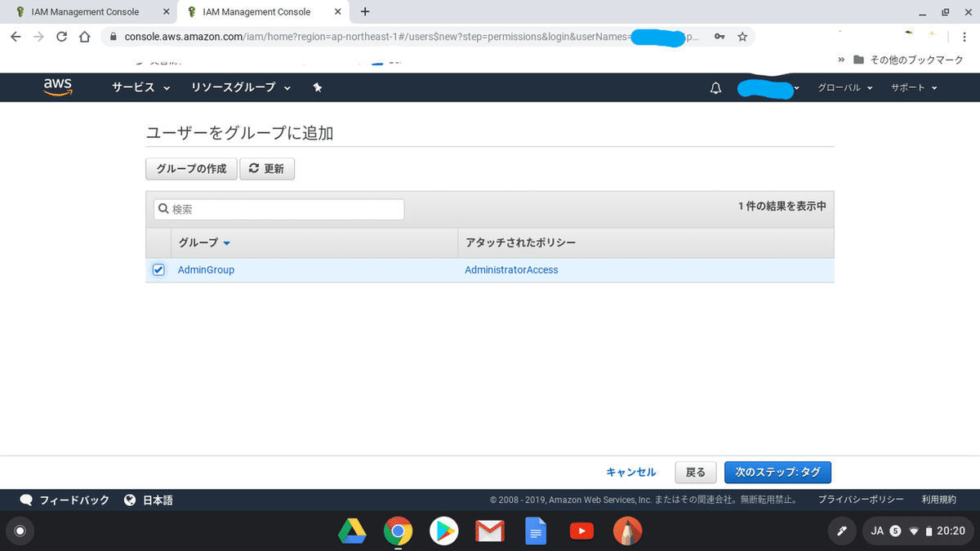Toggle sorting with the グループ column arrow
Screen dimensions: 980x551
click(x=226, y=242)
